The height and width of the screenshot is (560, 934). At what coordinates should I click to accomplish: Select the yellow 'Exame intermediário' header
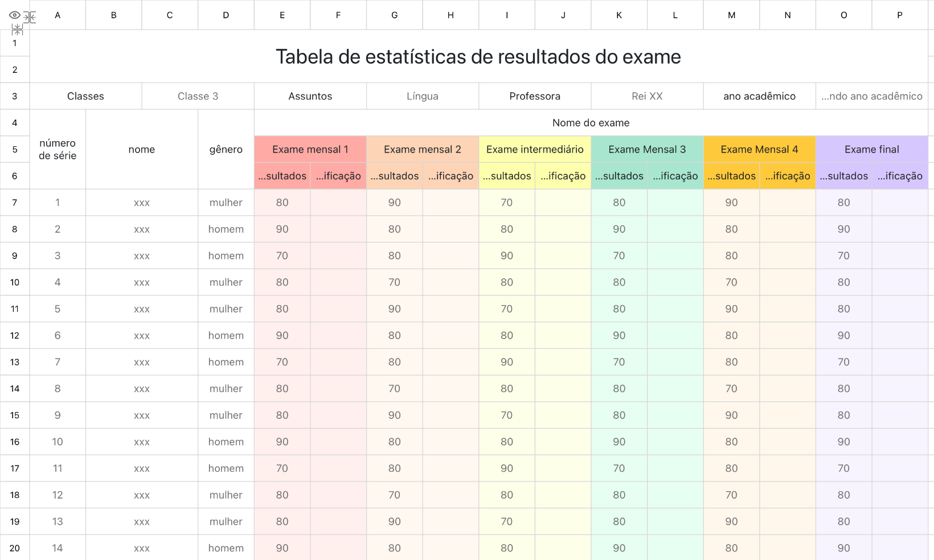[535, 149]
